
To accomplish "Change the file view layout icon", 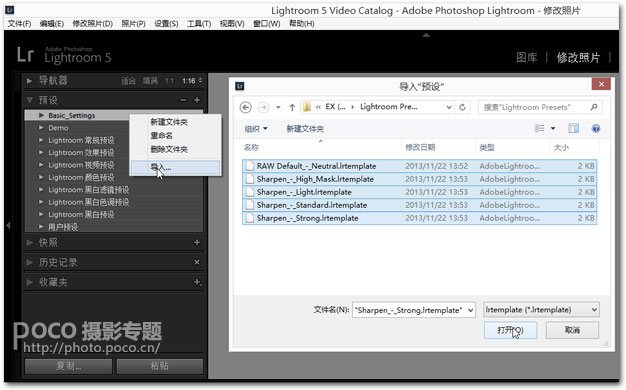I will pyautogui.click(x=539, y=128).
